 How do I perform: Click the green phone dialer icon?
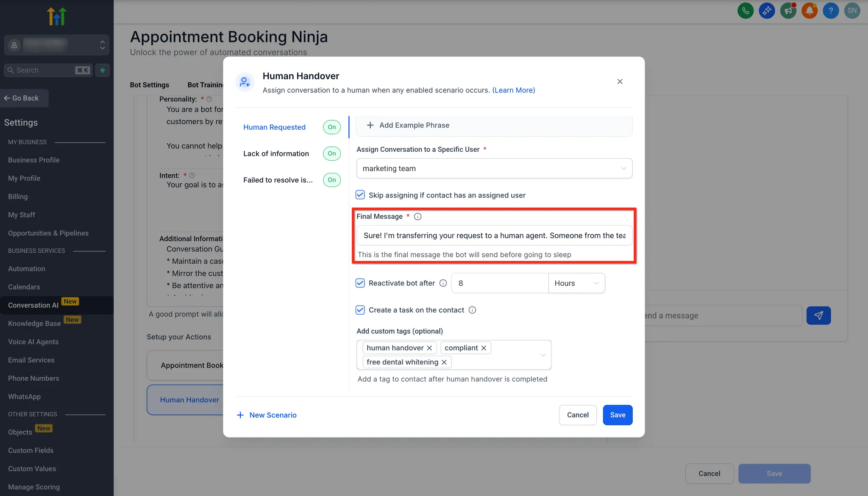746,11
